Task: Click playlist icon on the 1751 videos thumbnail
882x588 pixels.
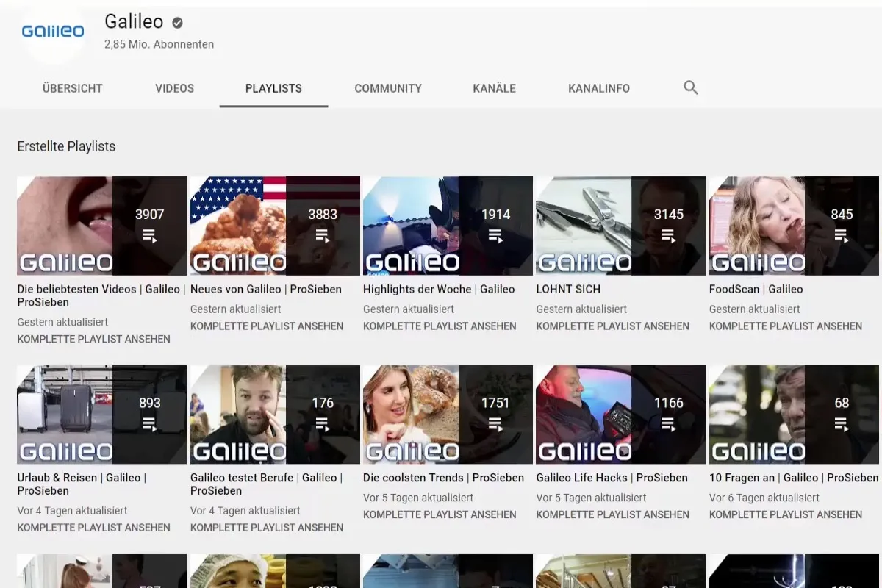Action: 495,424
